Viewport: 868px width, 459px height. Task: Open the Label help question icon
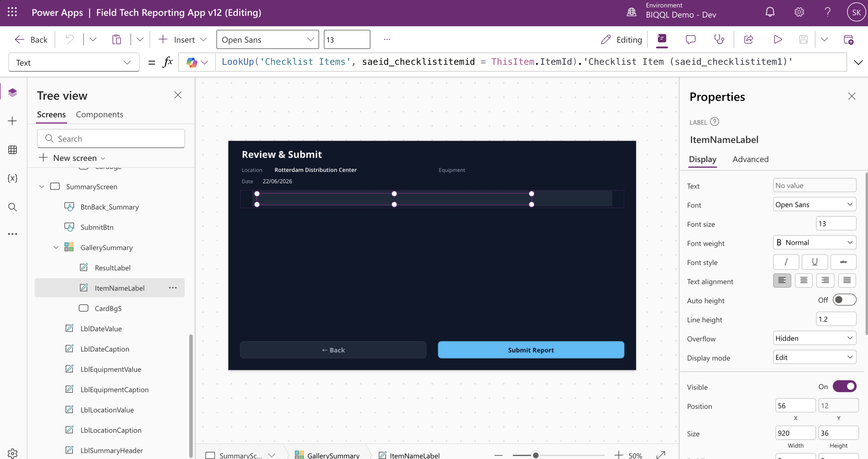714,122
